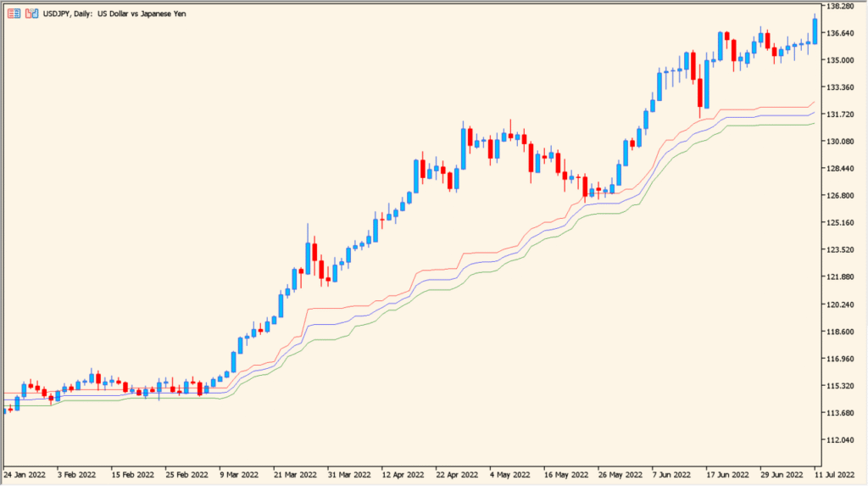Click the 21 Mar 2022 date label
The image size is (868, 486).
[294, 475]
